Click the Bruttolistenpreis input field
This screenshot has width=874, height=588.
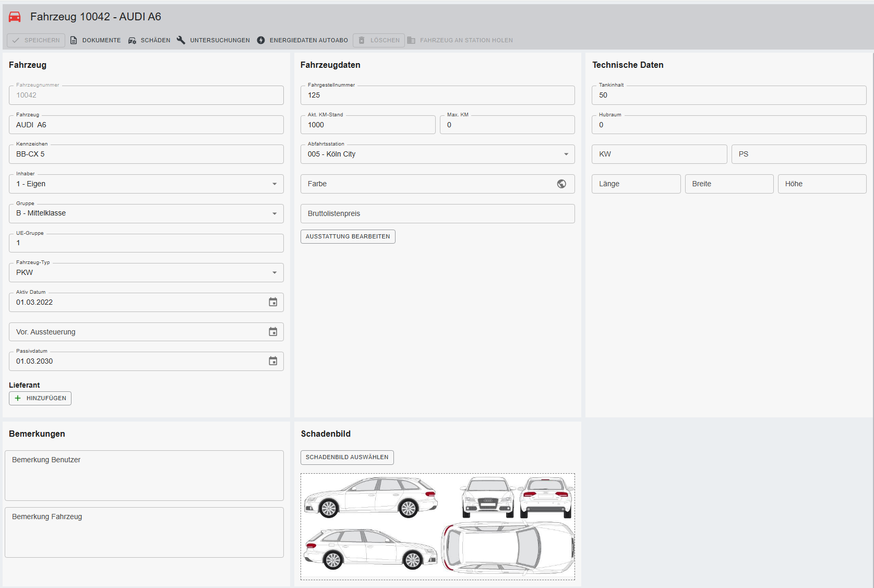pyautogui.click(x=437, y=213)
